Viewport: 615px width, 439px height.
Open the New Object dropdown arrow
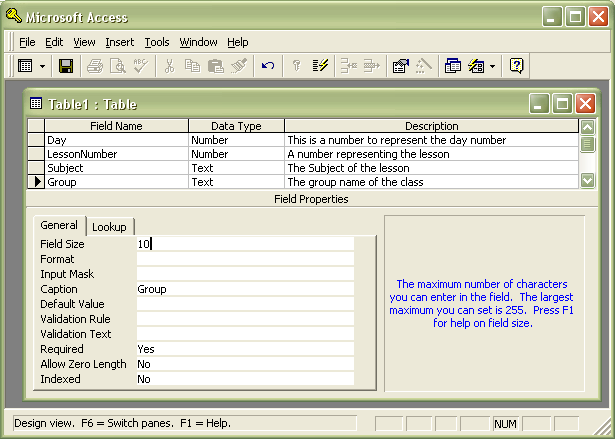pos(493,66)
